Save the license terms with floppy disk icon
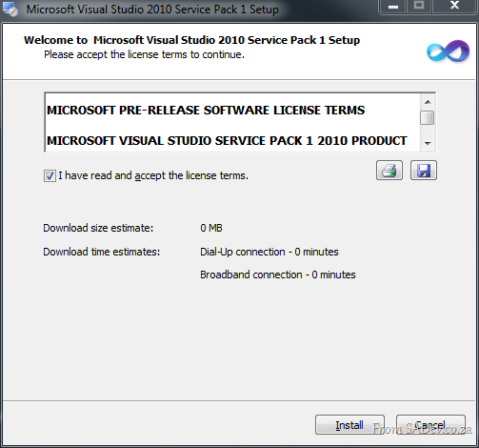Screen dimensions: 479x448 [424, 171]
